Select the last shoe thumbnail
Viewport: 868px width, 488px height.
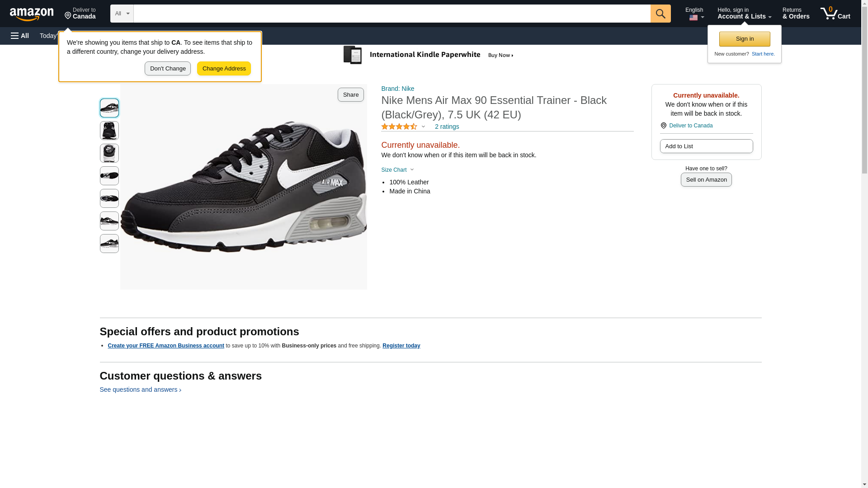(109, 244)
